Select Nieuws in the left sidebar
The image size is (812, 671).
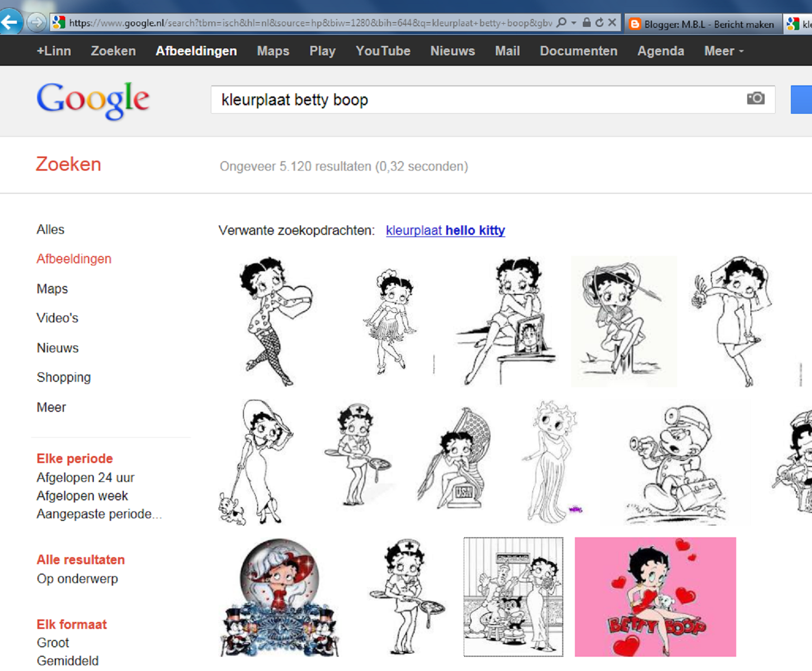pos(57,348)
